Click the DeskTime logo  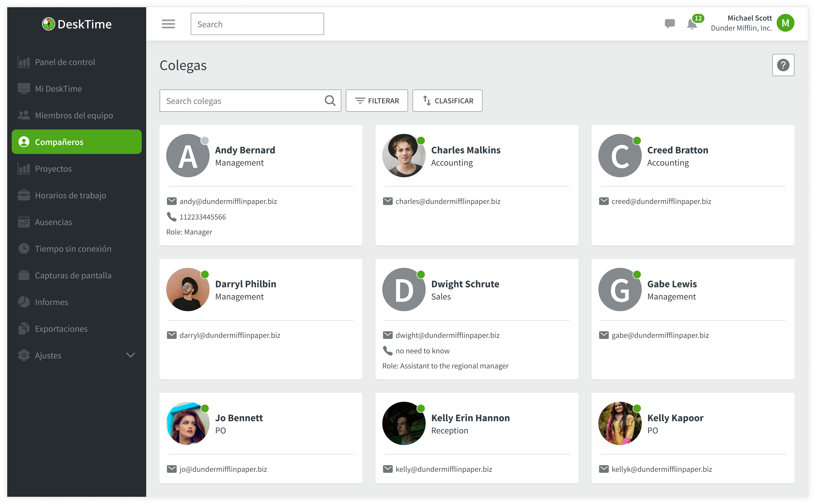tap(77, 24)
